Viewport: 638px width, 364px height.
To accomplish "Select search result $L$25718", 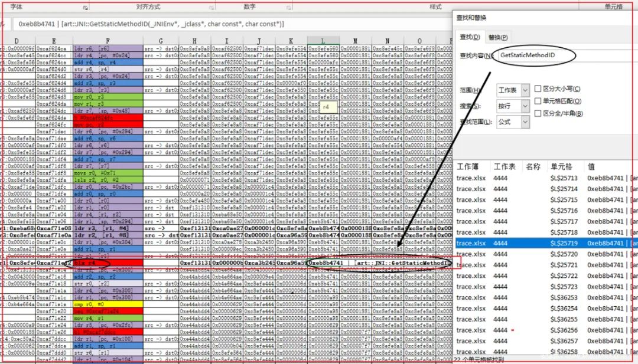I will [x=546, y=232].
